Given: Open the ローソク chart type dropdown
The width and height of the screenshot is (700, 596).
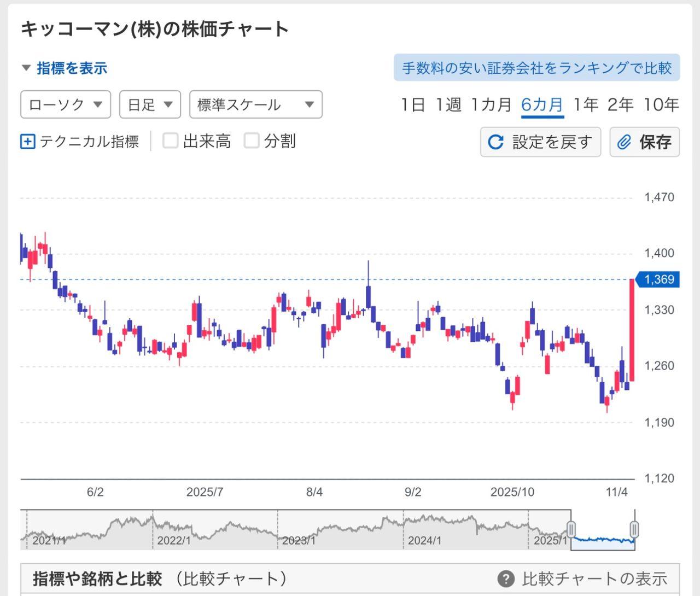Looking at the screenshot, I should point(65,104).
